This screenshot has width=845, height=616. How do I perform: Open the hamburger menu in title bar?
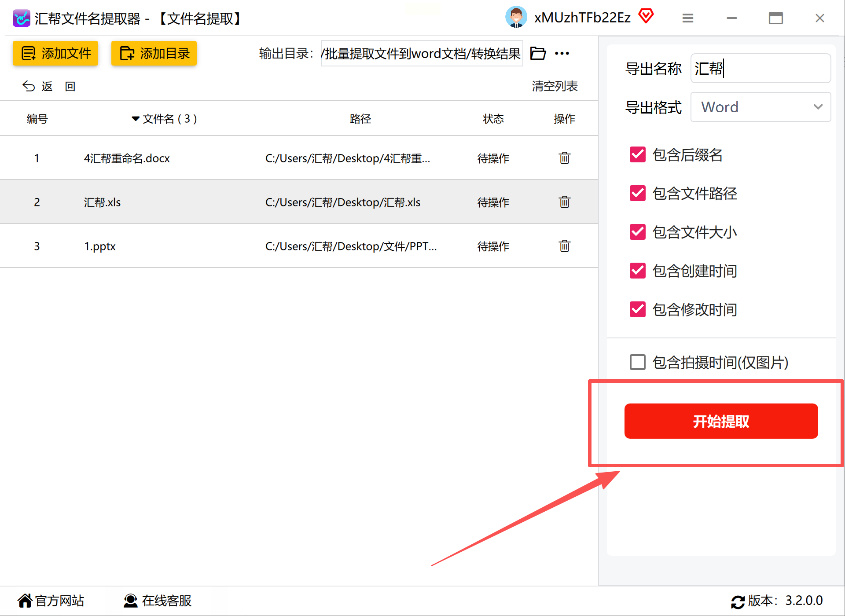pyautogui.click(x=687, y=18)
